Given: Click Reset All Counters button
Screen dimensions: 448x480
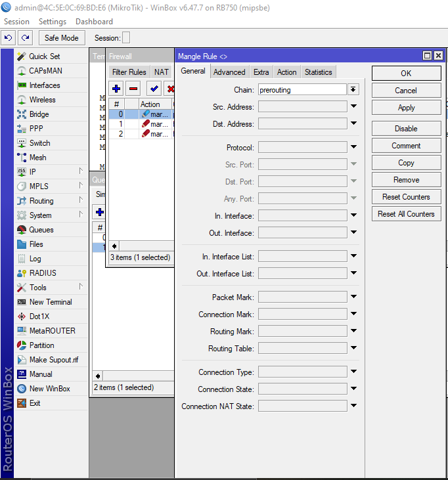Looking at the screenshot, I should click(x=407, y=214).
